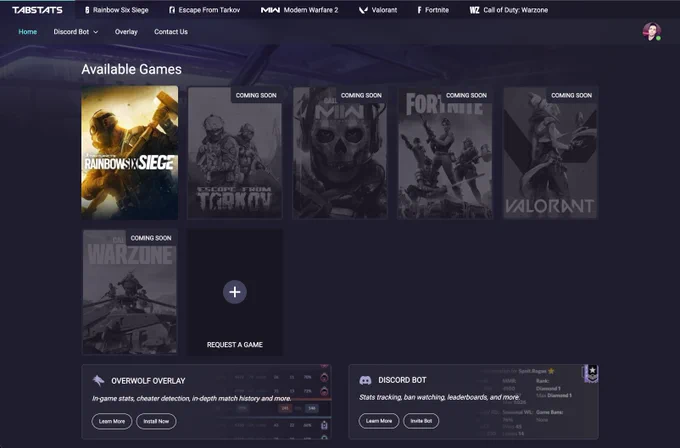Select the Escape From Tarkov game card
Screen dimensions: 680x448
click(235, 152)
